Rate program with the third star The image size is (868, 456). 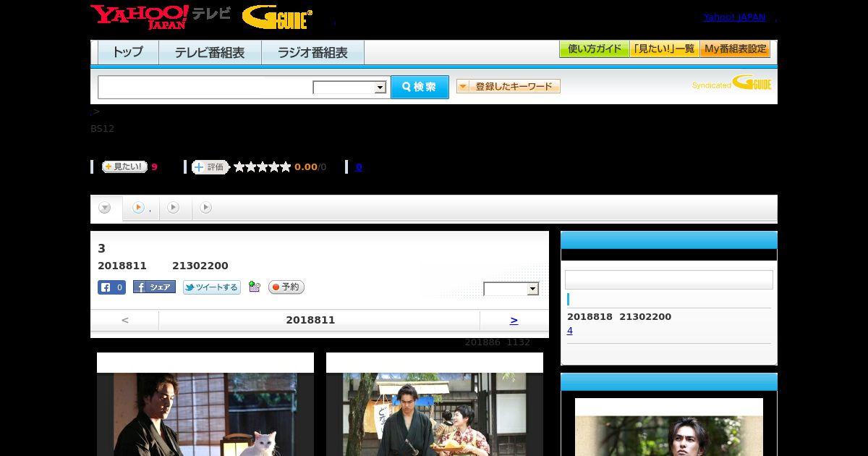tap(263, 167)
